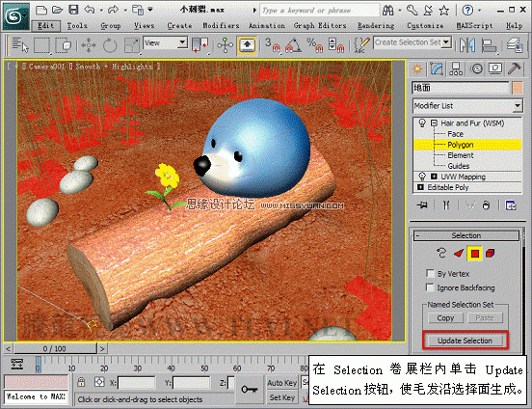Open the Motion command panel tab
The height and width of the screenshot is (409, 532).
pos(477,68)
